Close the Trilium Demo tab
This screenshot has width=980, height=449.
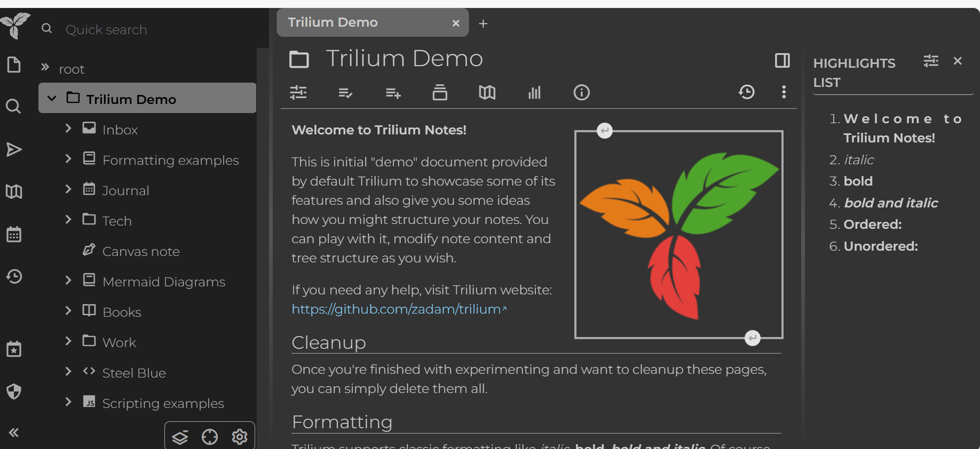[x=456, y=23]
